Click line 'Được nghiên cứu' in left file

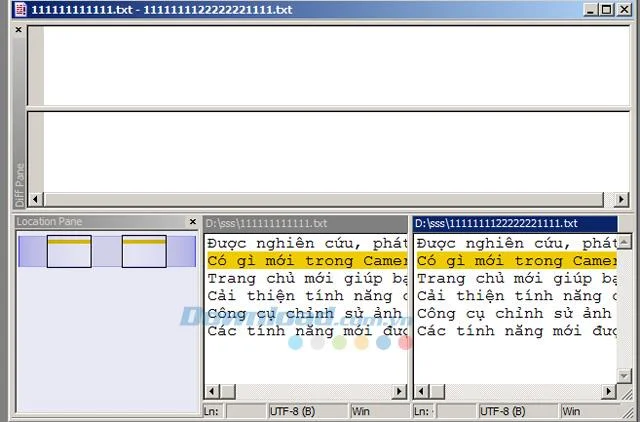click(307, 243)
